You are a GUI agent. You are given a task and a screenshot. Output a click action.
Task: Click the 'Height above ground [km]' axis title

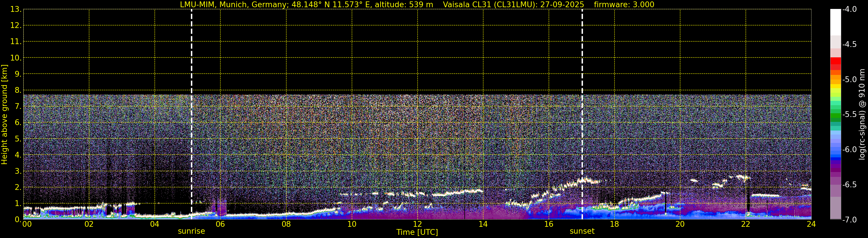click(4, 114)
